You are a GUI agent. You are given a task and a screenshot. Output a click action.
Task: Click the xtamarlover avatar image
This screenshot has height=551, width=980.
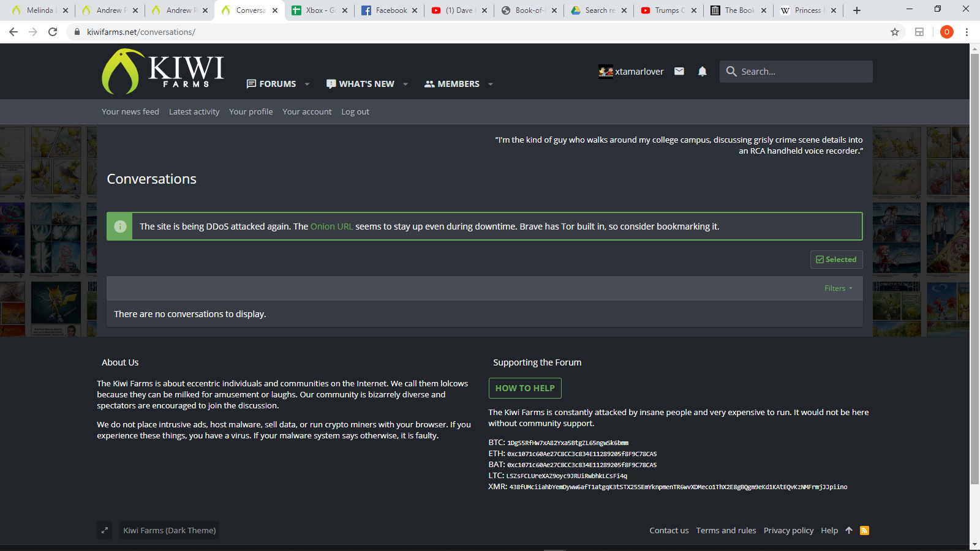[606, 72]
